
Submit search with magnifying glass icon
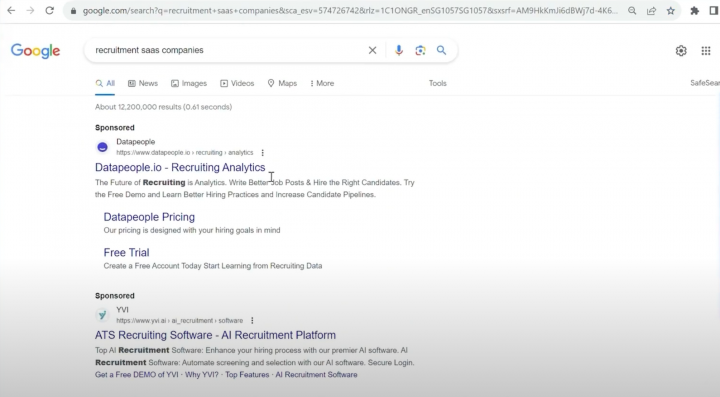[441, 50]
